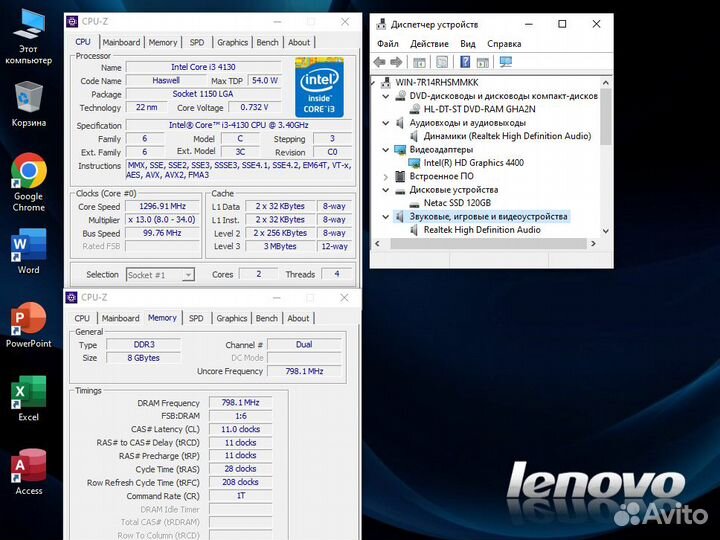Click the Back arrow in Device Manager toolbar
720x540 pixels.
379,62
